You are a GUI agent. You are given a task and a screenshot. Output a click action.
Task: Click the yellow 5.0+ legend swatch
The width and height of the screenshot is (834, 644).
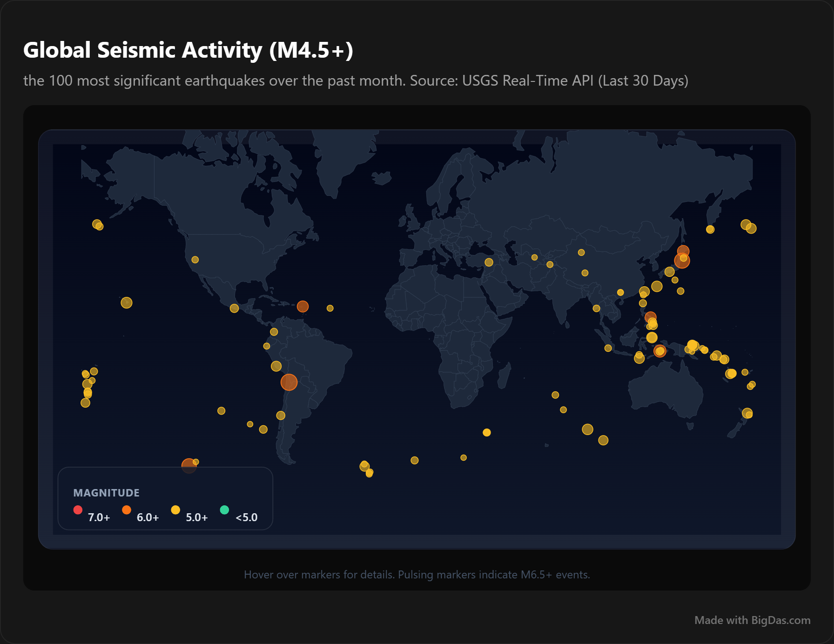pyautogui.click(x=175, y=510)
